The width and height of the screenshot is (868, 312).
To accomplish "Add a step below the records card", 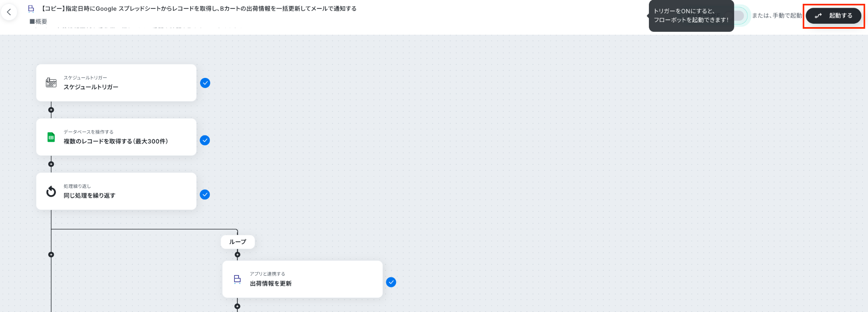I will pyautogui.click(x=51, y=164).
